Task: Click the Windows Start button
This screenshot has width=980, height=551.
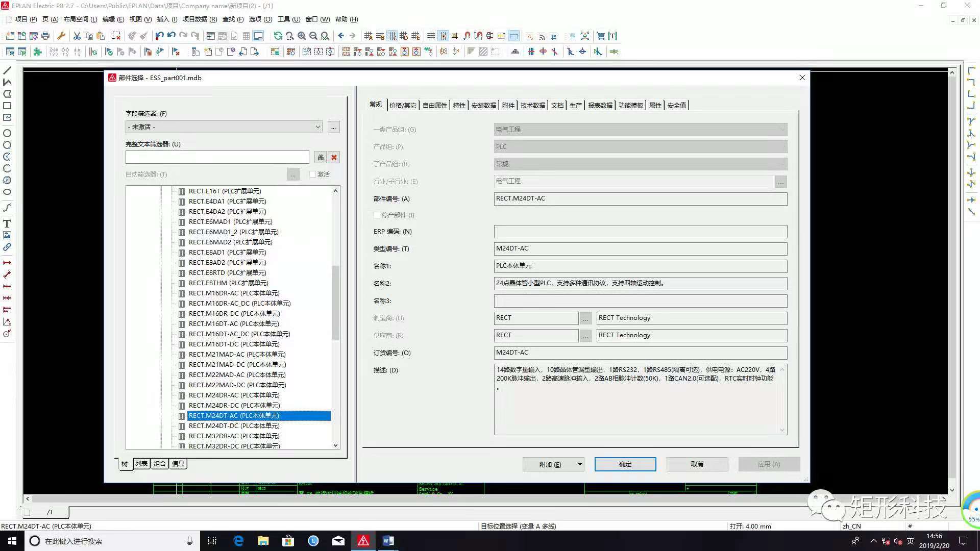Action: coord(12,541)
